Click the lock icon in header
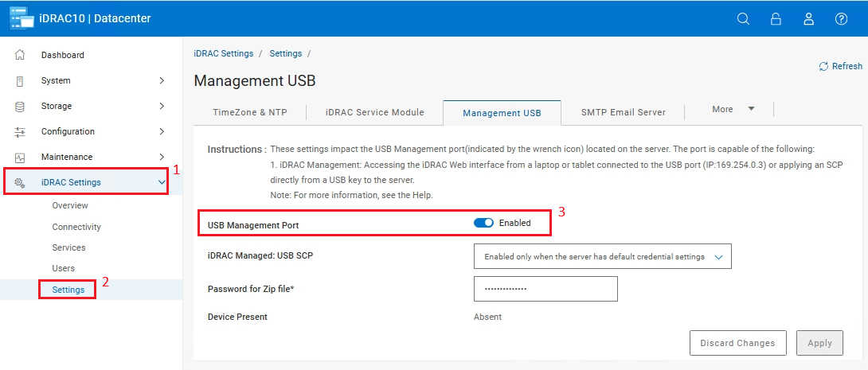This screenshot has width=868, height=370. 776,19
